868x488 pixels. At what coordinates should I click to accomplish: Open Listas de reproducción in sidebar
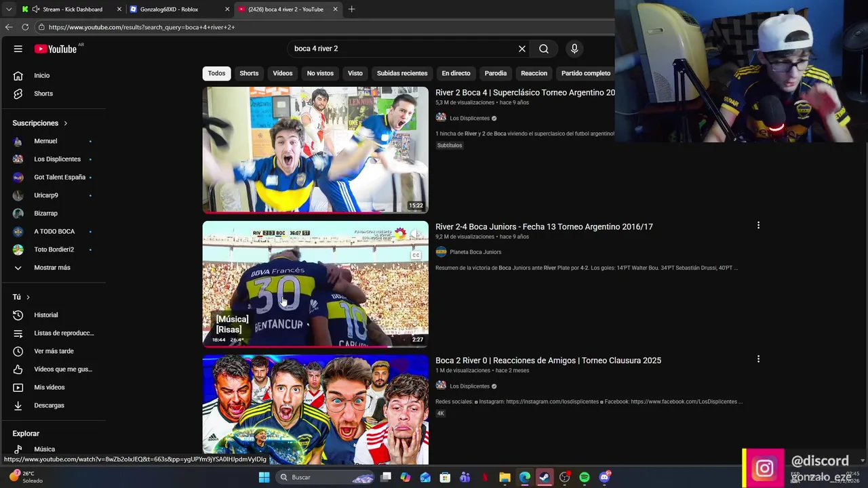coord(53,333)
